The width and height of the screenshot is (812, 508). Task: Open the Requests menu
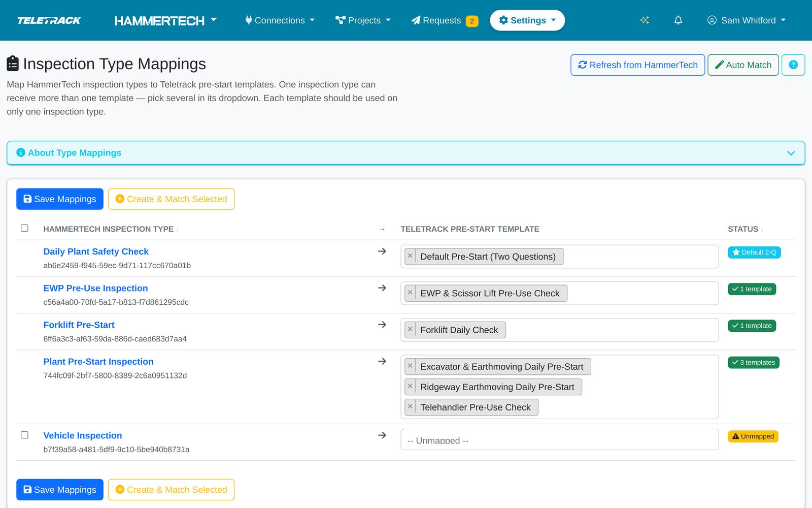(444, 20)
